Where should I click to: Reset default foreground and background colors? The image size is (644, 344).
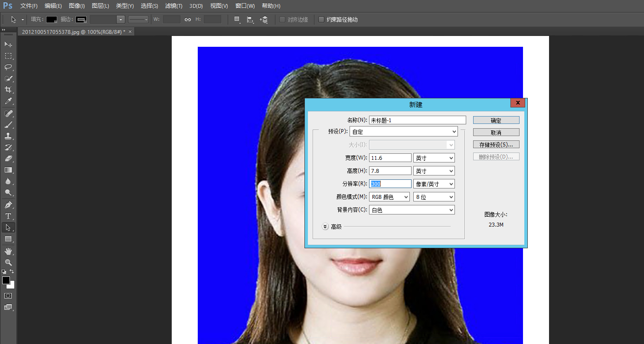point(4,272)
